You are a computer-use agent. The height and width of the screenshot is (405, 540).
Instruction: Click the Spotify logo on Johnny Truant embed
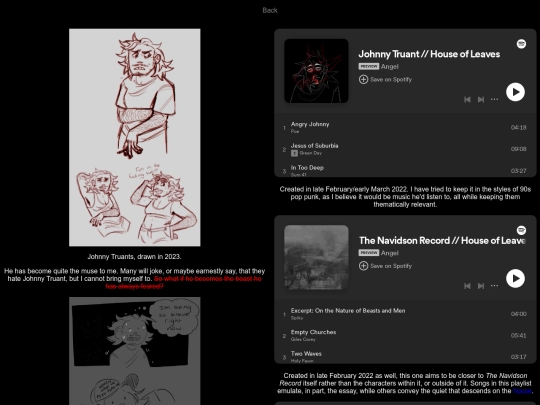tap(521, 44)
